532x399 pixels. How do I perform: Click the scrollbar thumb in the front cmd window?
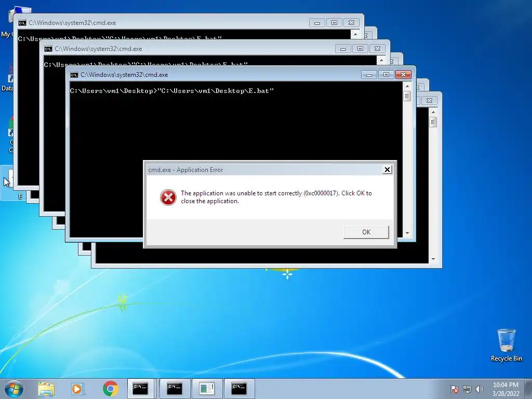(x=407, y=96)
